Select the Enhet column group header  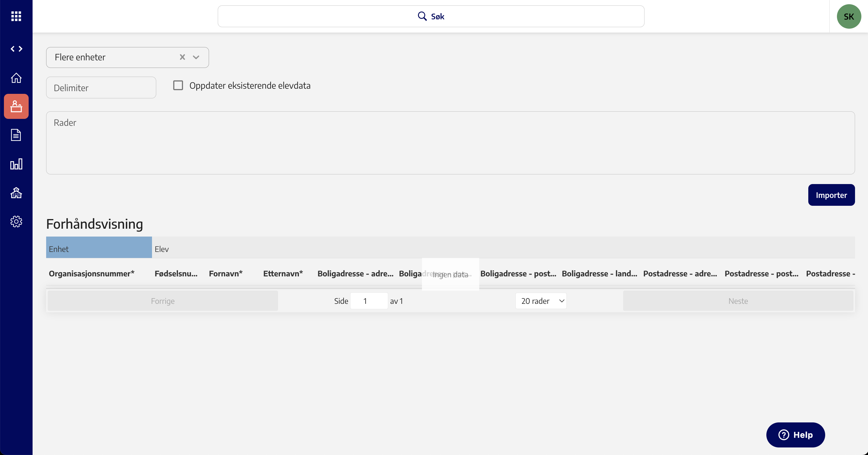click(x=99, y=249)
